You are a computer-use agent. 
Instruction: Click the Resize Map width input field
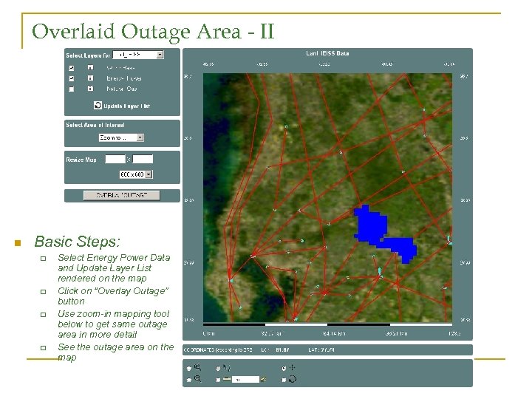click(x=115, y=159)
